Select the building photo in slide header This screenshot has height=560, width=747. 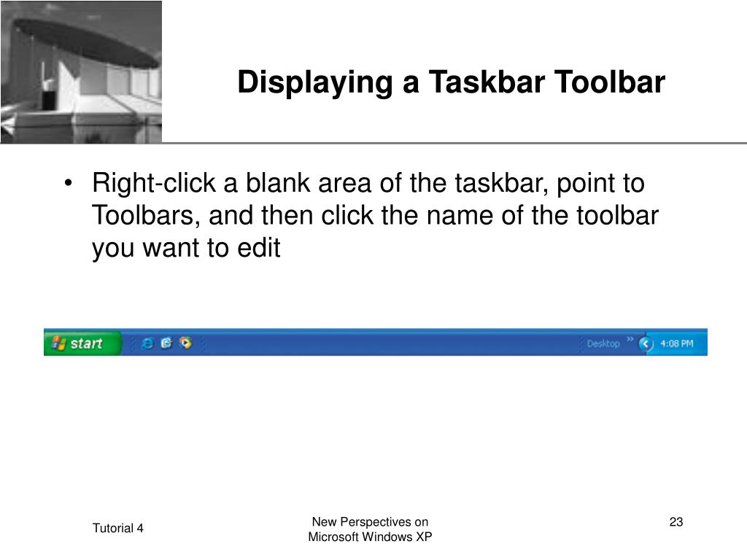click(81, 71)
